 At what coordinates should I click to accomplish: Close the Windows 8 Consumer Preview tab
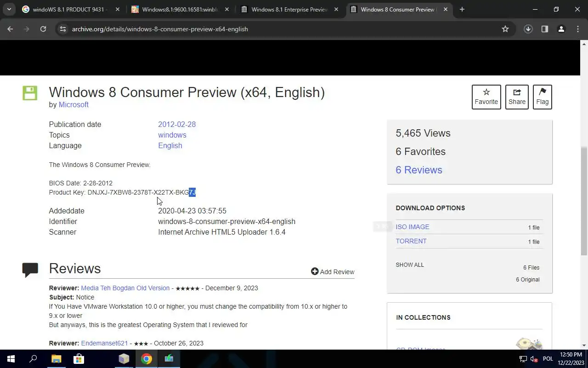pyautogui.click(x=445, y=9)
